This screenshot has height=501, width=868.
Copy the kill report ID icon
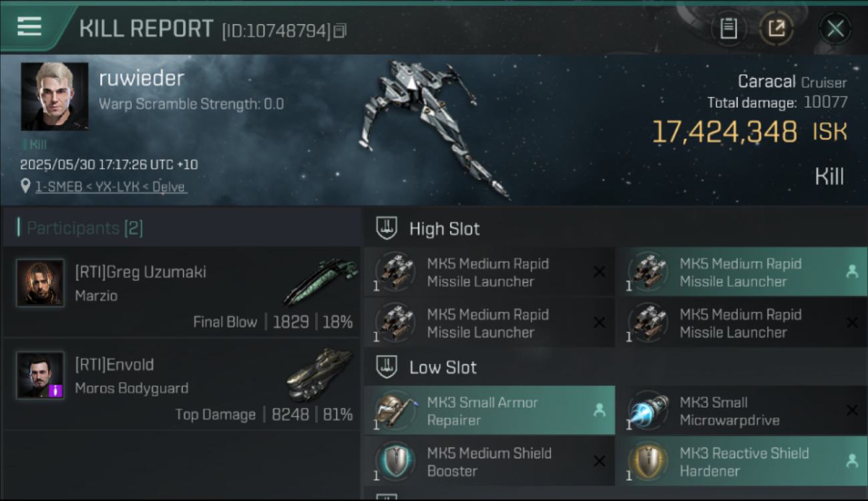click(x=341, y=31)
